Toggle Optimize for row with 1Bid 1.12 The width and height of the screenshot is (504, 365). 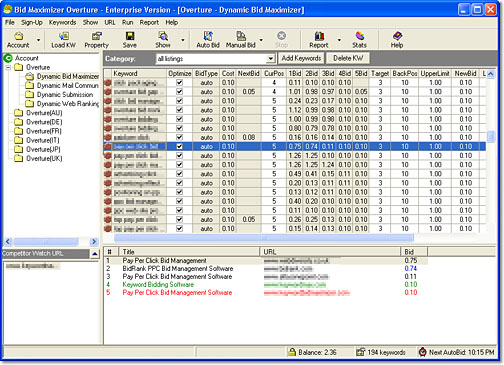coord(180,110)
